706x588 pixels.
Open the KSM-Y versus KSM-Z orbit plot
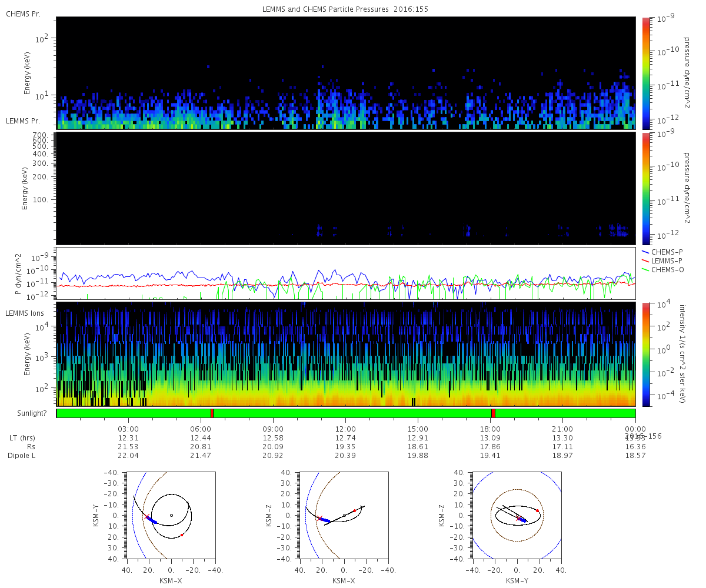pyautogui.click(x=517, y=515)
